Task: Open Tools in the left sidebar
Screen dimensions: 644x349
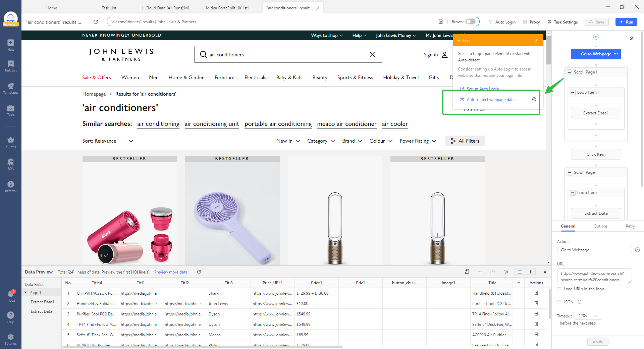Action: click(x=11, y=110)
